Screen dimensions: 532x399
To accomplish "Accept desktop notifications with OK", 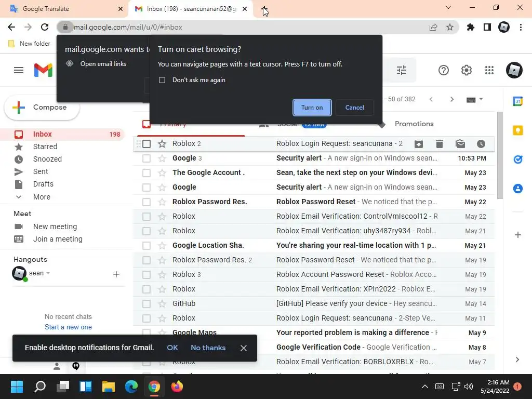I will 172,348.
